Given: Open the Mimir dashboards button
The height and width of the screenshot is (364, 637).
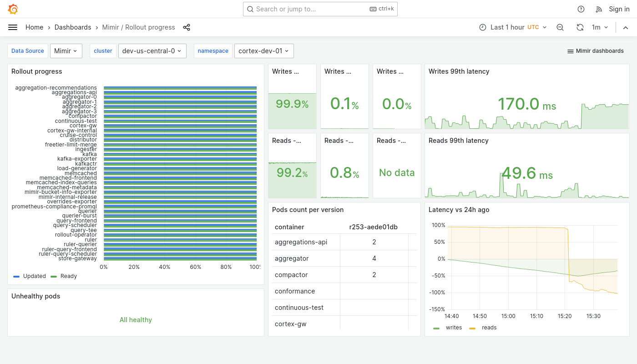Looking at the screenshot, I should coord(595,51).
